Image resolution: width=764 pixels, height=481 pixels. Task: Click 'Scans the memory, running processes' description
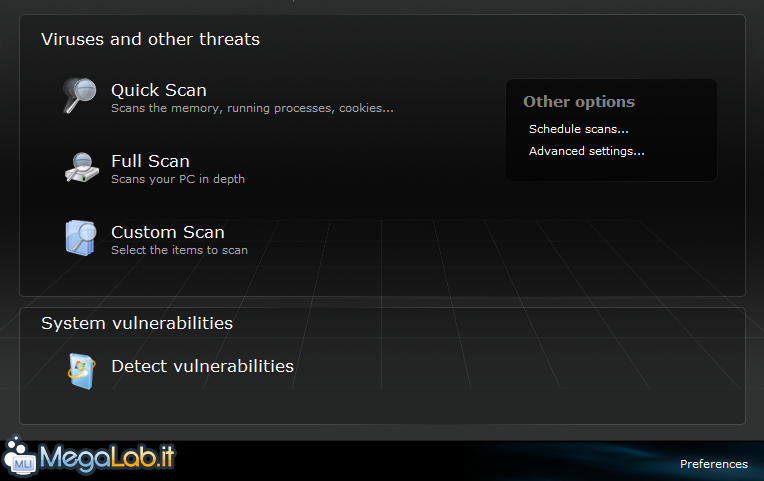click(252, 108)
